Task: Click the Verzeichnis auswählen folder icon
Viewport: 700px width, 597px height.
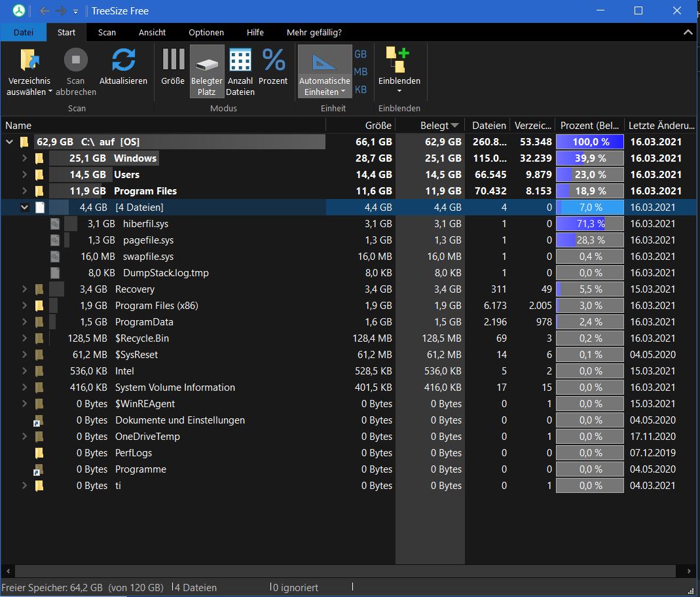Action: pyautogui.click(x=29, y=60)
